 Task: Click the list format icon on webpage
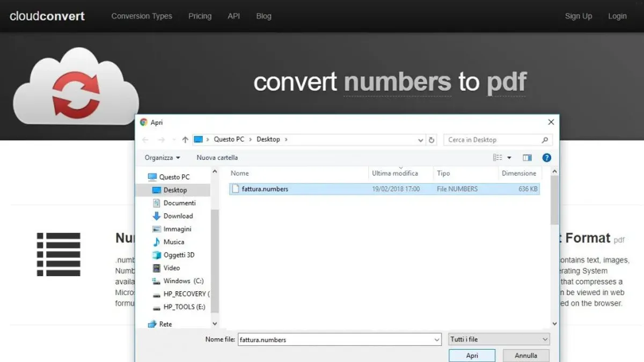(x=58, y=255)
